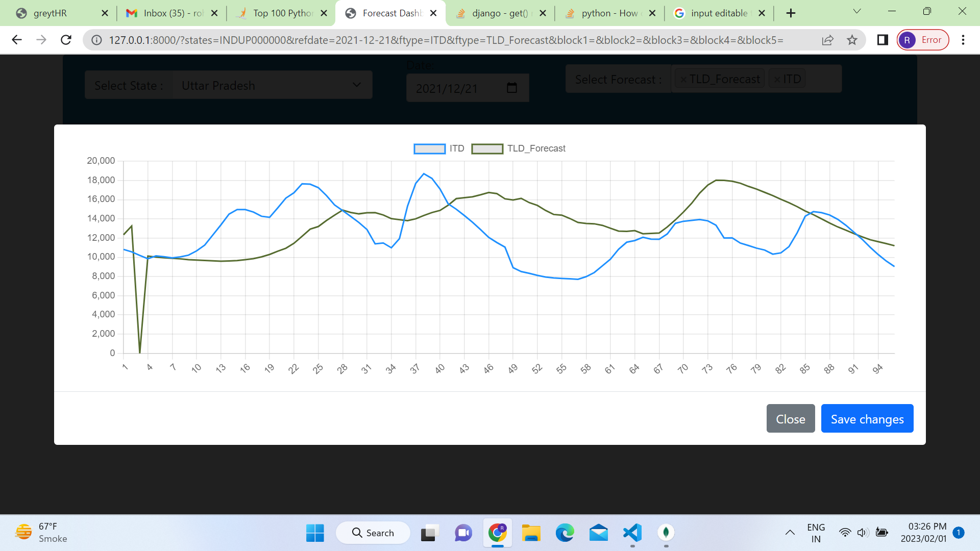Reload the Forecast Dashboard page

(x=66, y=40)
